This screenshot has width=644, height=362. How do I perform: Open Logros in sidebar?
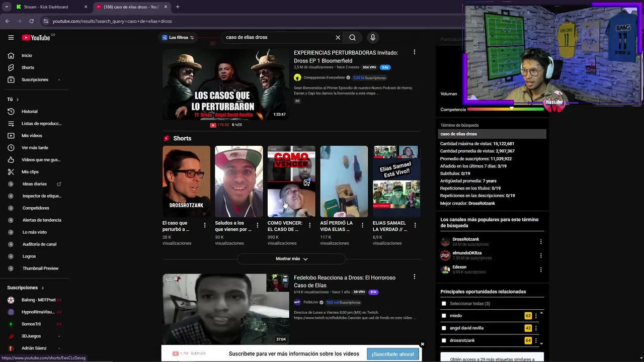29,256
